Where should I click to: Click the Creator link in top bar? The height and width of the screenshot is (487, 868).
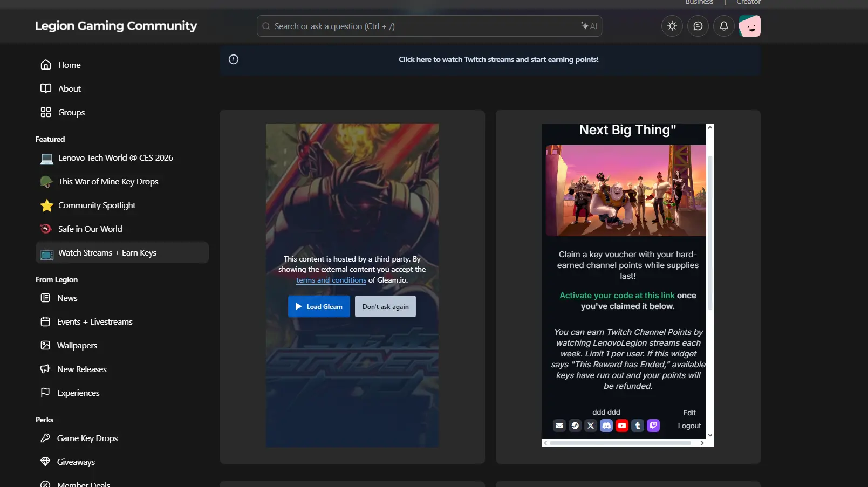point(748,2)
